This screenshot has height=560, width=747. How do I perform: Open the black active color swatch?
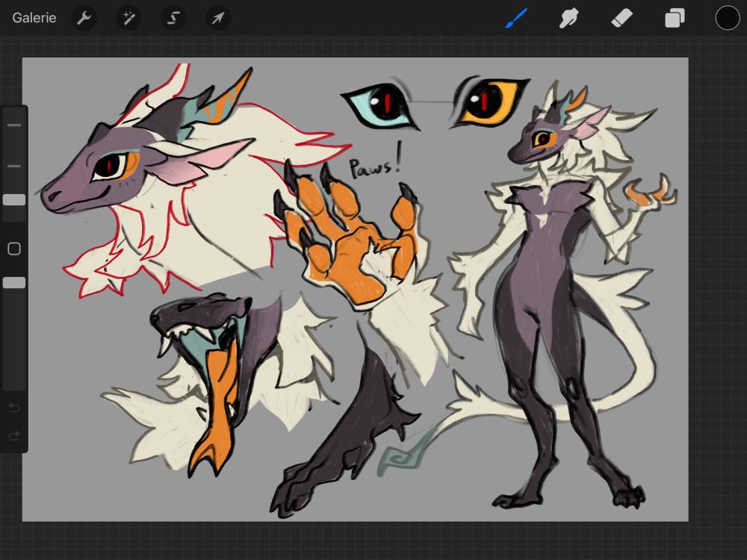point(728,18)
